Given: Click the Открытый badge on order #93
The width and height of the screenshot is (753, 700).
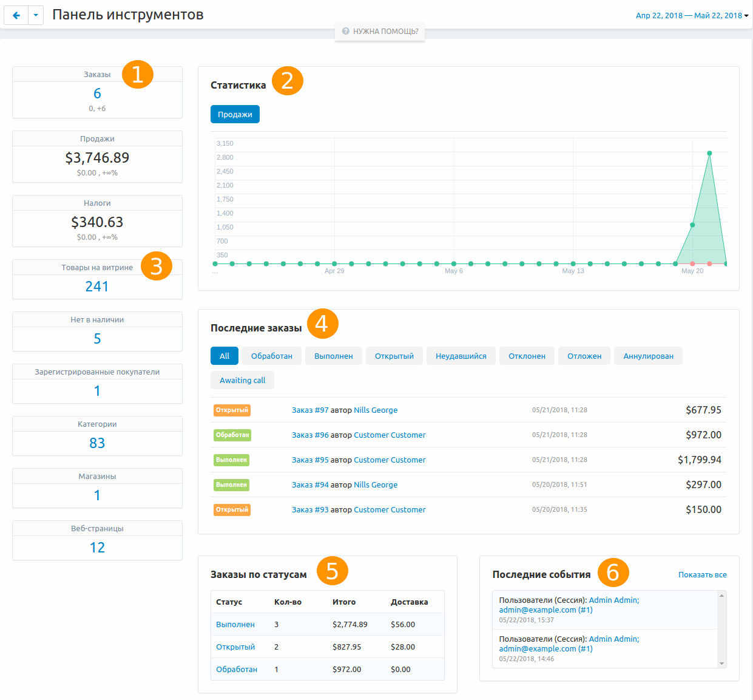Looking at the screenshot, I should tap(232, 509).
